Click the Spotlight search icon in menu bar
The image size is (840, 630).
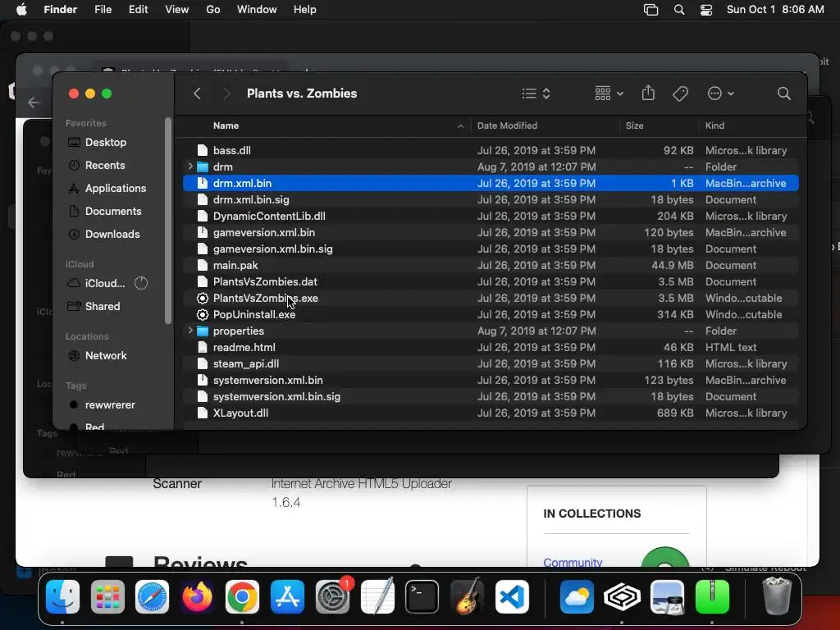pyautogui.click(x=678, y=10)
